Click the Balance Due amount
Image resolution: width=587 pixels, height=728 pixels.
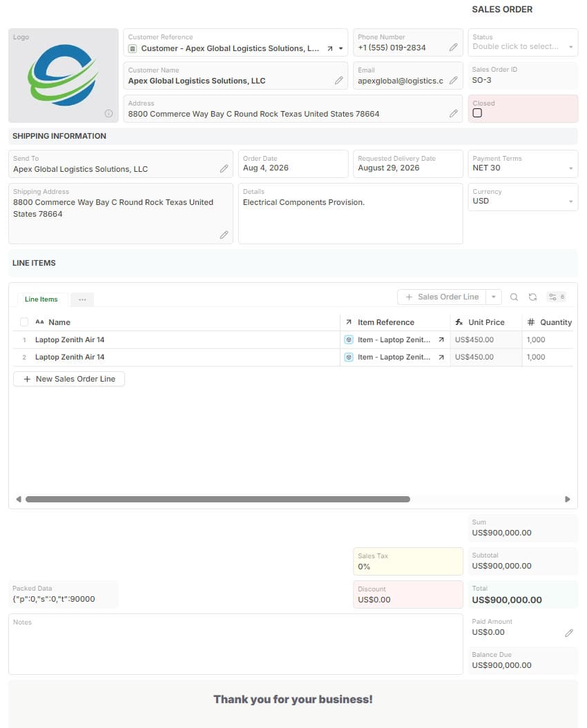[x=501, y=665]
